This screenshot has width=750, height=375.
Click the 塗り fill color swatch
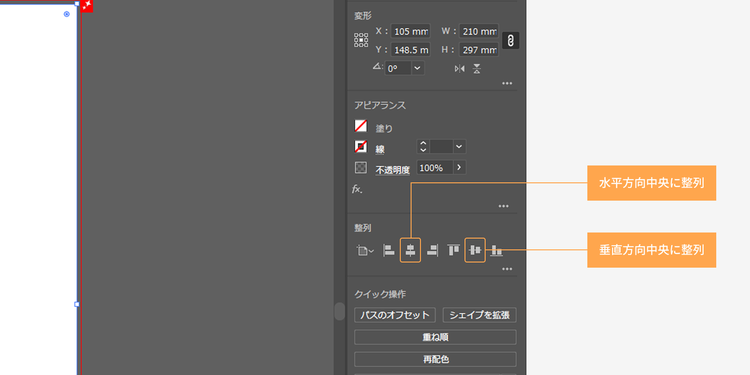pyautogui.click(x=361, y=126)
